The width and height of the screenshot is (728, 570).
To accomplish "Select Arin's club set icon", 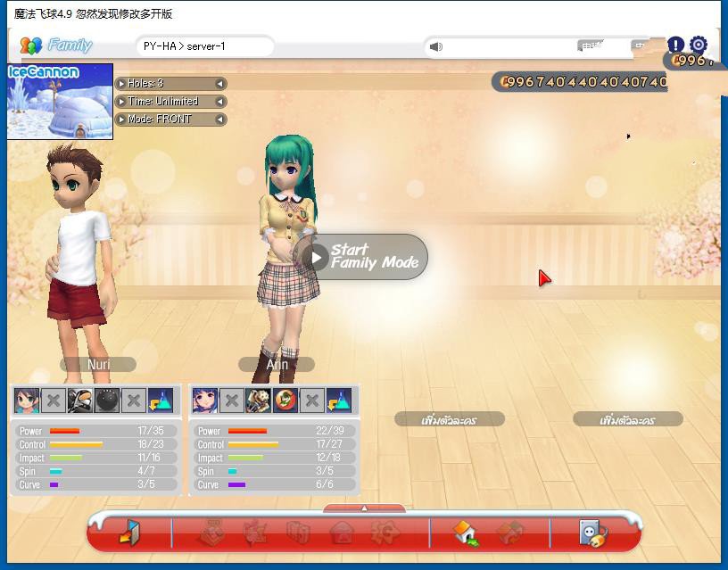I will (x=258, y=401).
